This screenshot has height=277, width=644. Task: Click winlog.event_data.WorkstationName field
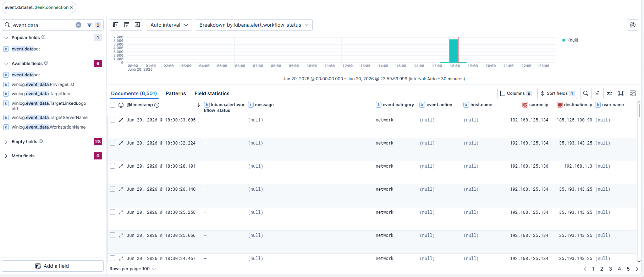(49, 127)
